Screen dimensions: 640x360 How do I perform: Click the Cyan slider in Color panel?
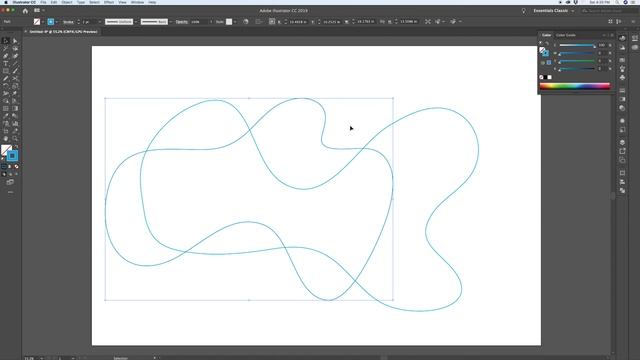point(577,45)
